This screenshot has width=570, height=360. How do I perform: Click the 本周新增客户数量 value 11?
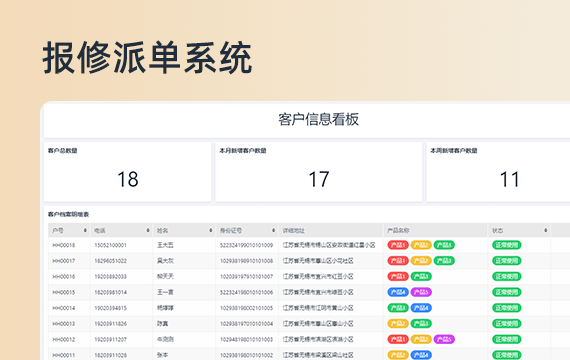coord(510,179)
